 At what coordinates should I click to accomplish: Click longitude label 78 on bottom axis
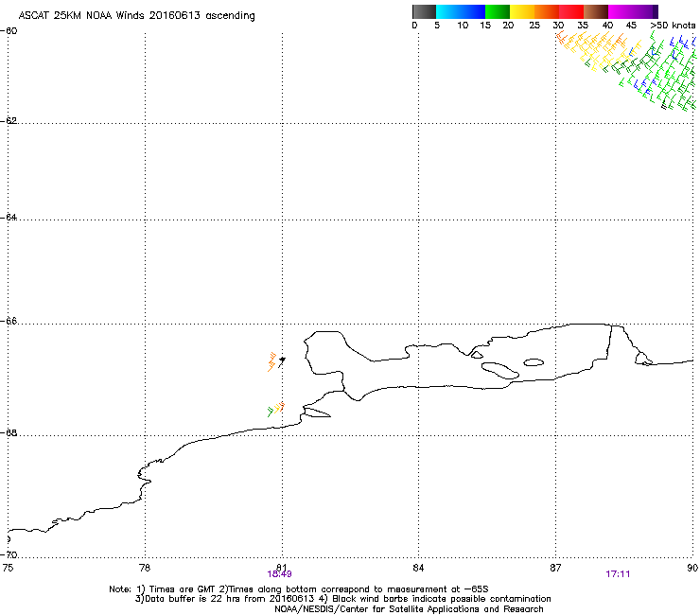coord(145,568)
